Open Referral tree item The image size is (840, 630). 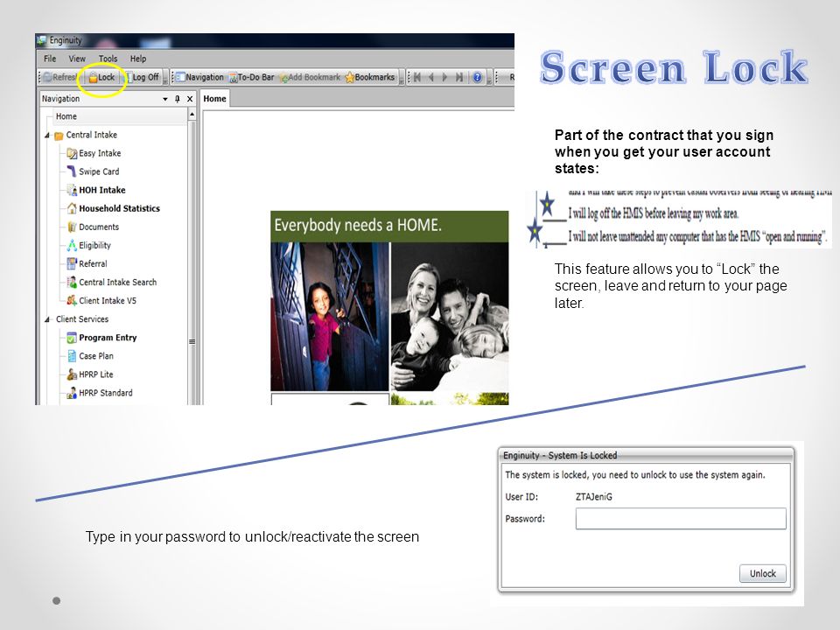pos(94,263)
